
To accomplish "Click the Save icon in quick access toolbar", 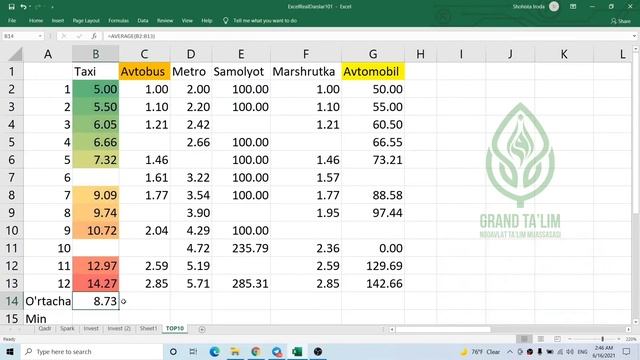I will click(x=11, y=7).
